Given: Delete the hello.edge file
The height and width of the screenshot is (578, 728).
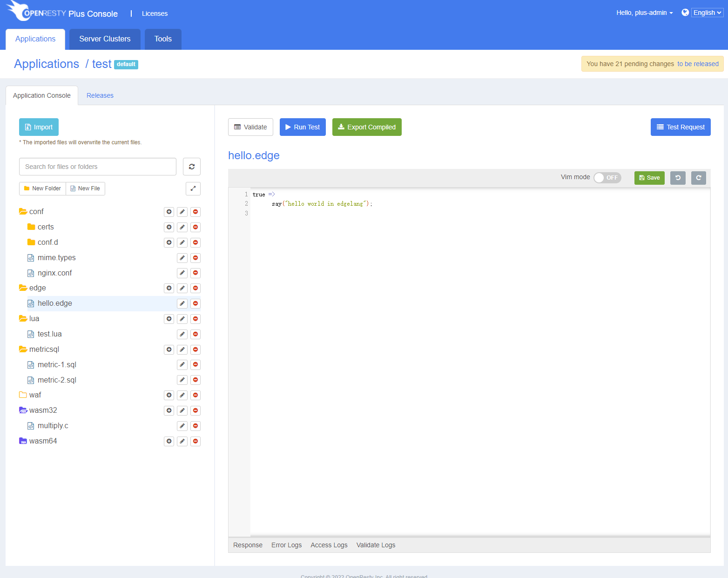Looking at the screenshot, I should coord(195,303).
